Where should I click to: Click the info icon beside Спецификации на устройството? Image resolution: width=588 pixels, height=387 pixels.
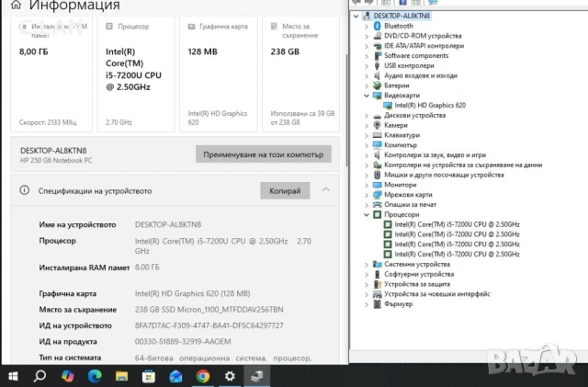(25, 190)
